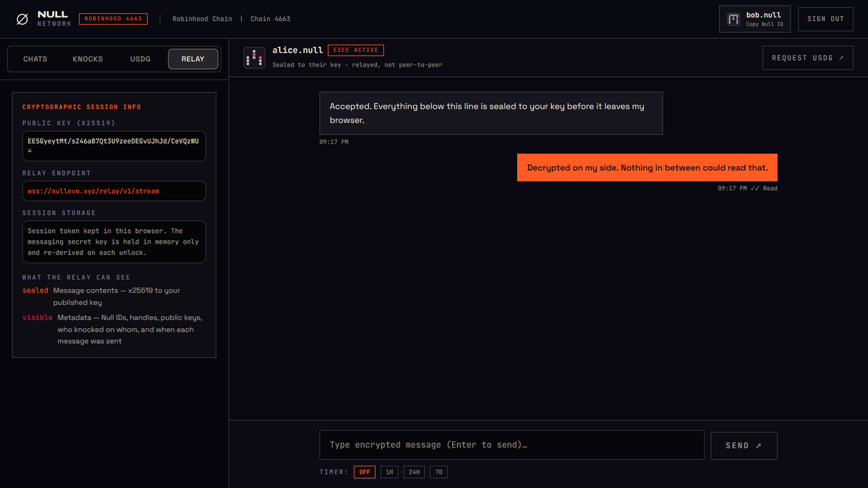Click the alice.null contact name
This screenshot has height=488, width=868.
297,51
